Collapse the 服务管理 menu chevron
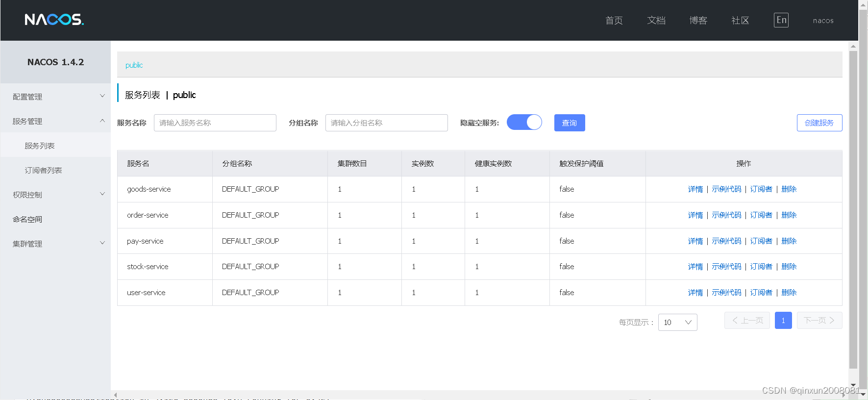This screenshot has height=400, width=868. tap(102, 121)
